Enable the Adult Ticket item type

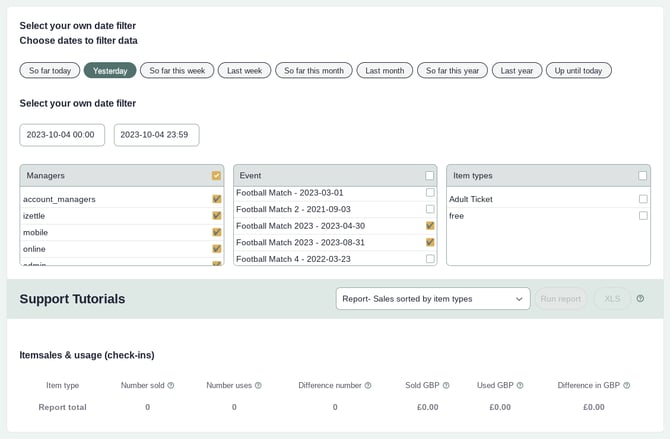tap(643, 199)
